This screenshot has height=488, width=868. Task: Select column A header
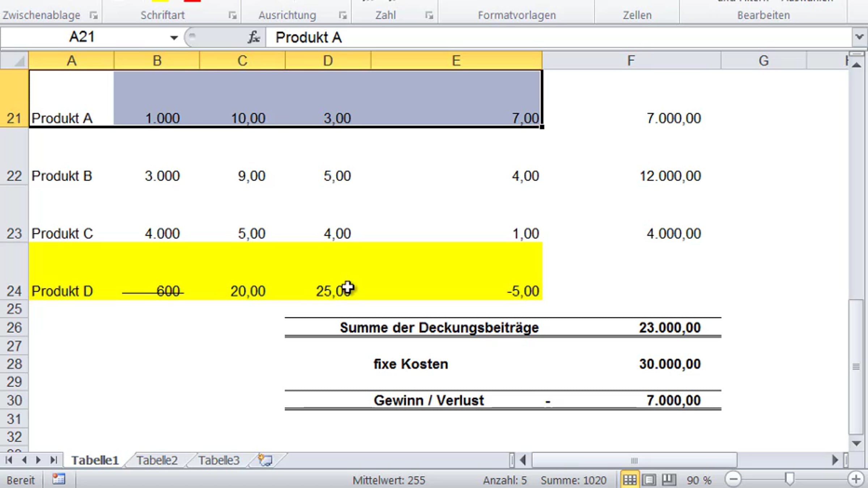coord(71,61)
